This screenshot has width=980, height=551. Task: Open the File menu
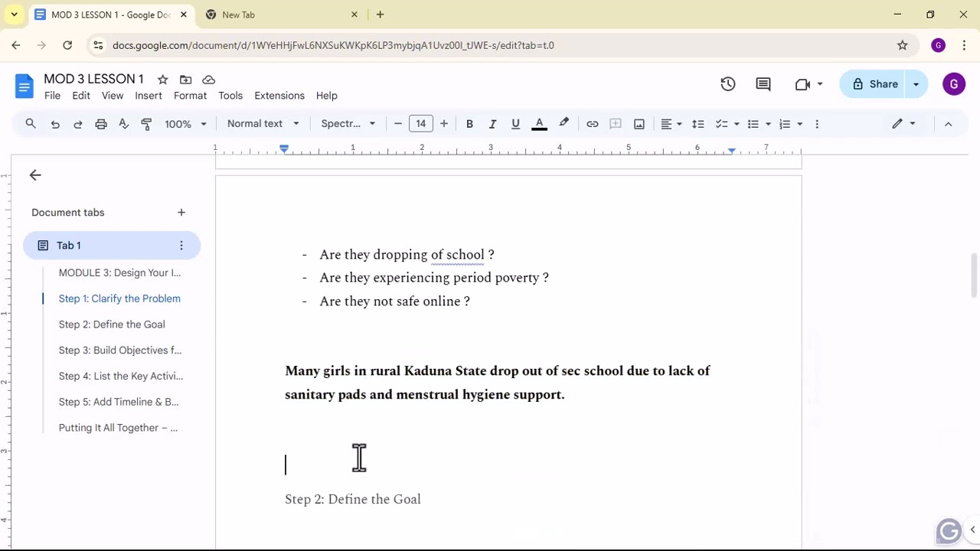pyautogui.click(x=52, y=96)
